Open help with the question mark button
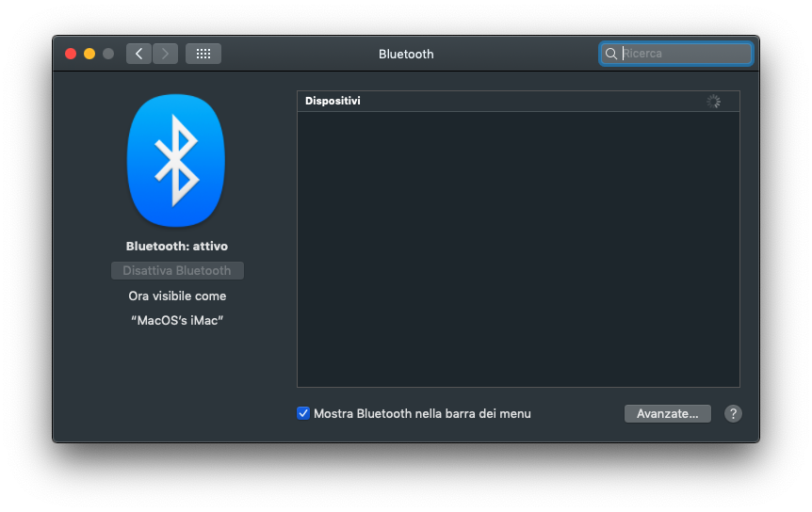The width and height of the screenshot is (812, 512). [x=733, y=414]
